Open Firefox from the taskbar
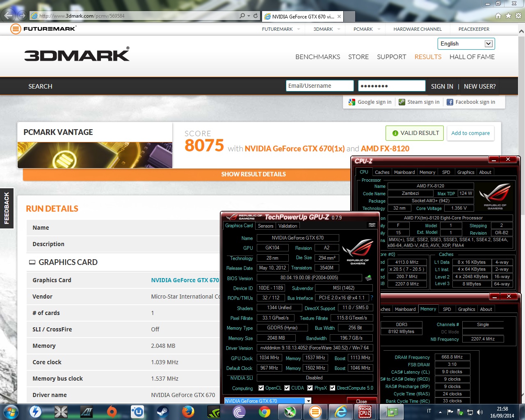The width and height of the screenshot is (525, 420). pos(188,411)
